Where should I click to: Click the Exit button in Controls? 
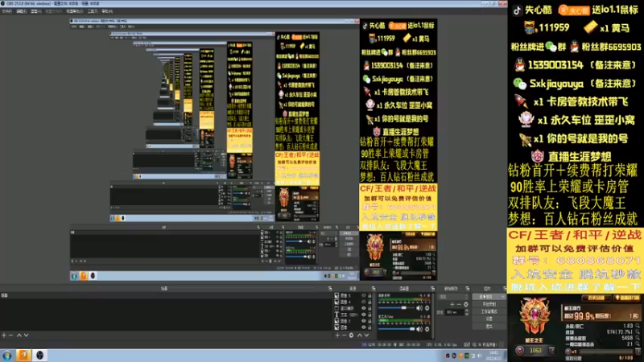coord(489,327)
